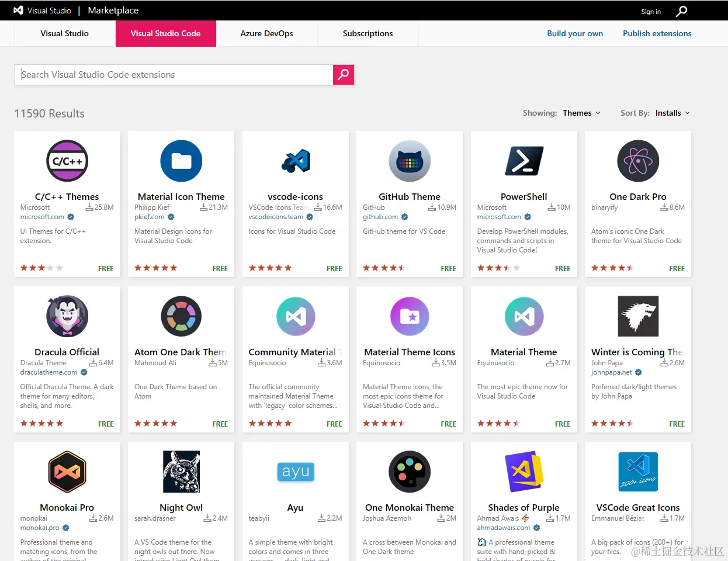The image size is (728, 561).
Task: Click the C/C++ Themes three-star rating
Action: [x=41, y=268]
